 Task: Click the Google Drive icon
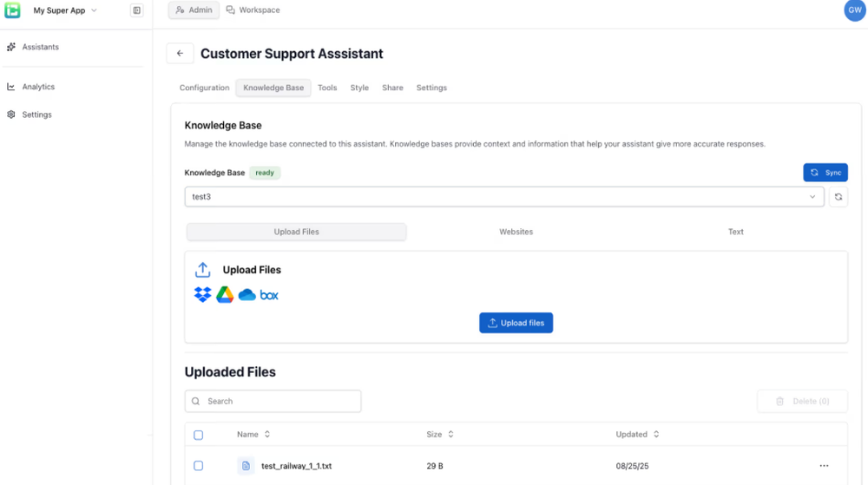(x=225, y=295)
